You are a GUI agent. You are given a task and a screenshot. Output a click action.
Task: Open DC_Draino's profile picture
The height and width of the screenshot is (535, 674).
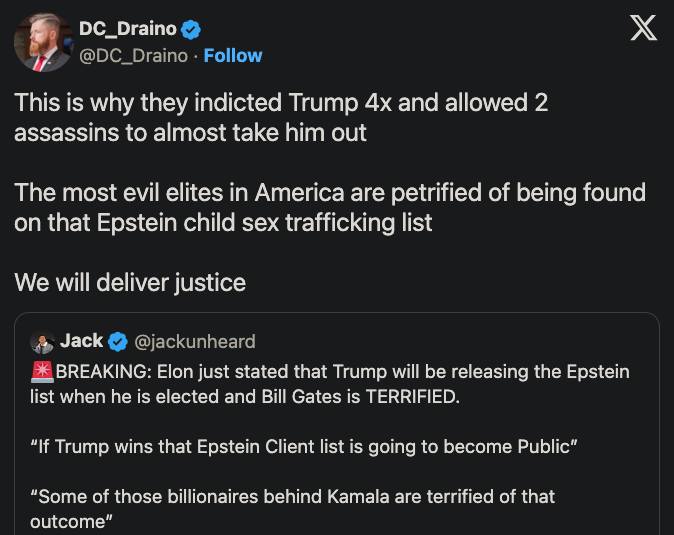(x=42, y=42)
